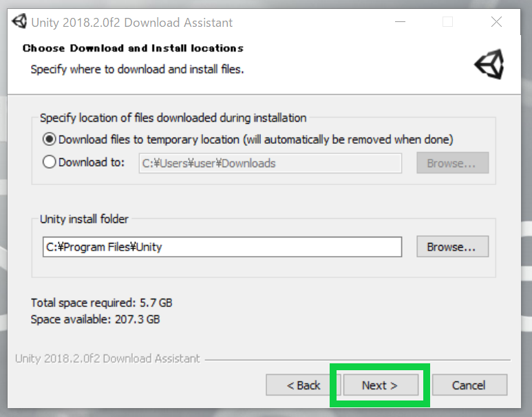Click the Unity cube logo in header

coord(489,65)
